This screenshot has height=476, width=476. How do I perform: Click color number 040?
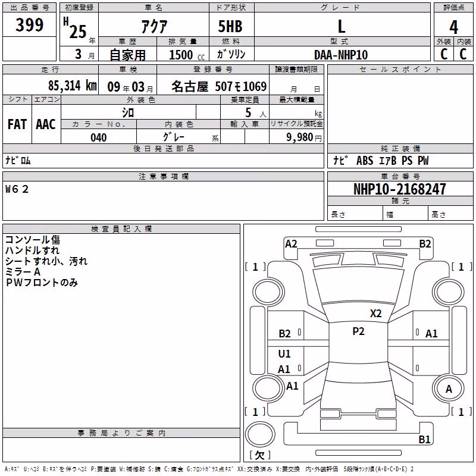(x=98, y=137)
